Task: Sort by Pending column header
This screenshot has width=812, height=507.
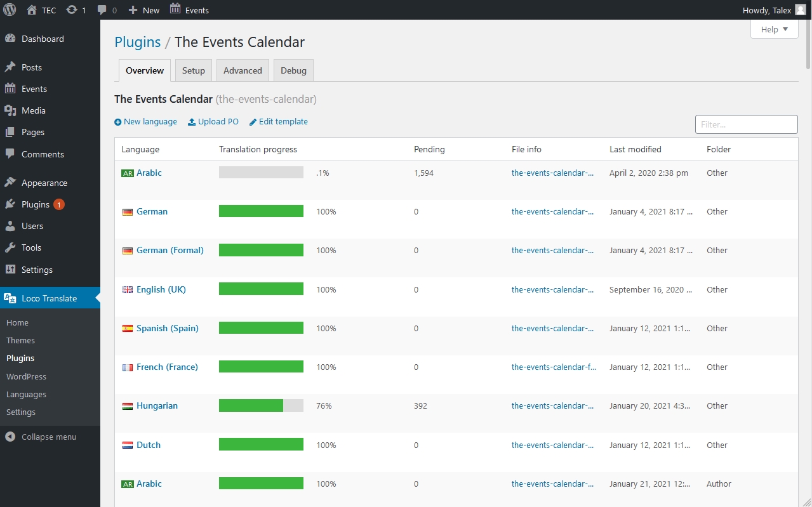Action: [x=429, y=150]
